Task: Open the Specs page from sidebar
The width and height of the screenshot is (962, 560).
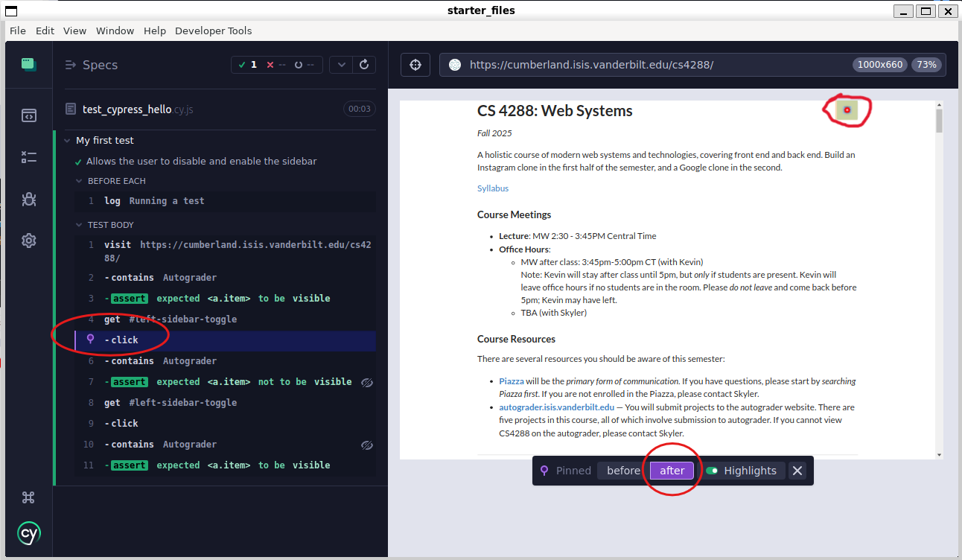Action: (28, 115)
